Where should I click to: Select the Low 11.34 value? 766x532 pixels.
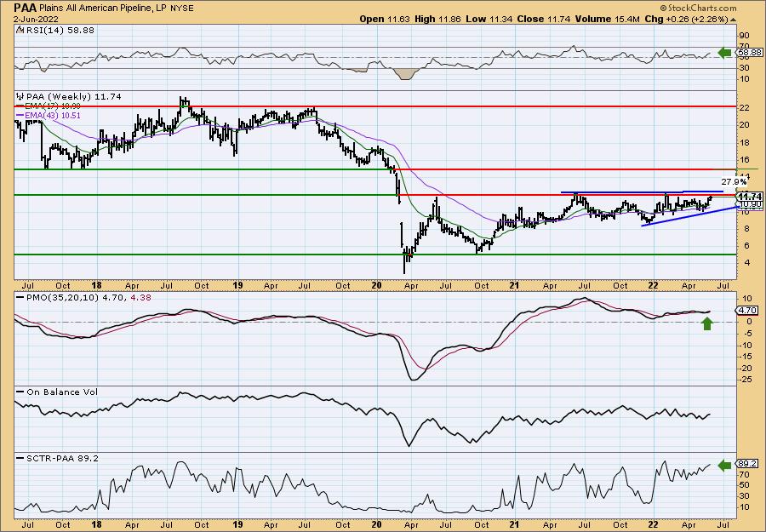click(489, 19)
